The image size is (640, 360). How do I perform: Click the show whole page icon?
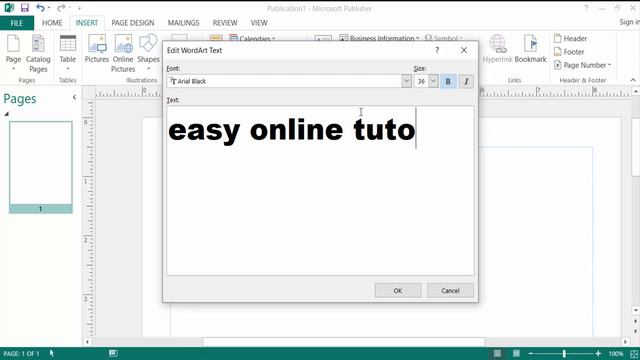(634, 353)
